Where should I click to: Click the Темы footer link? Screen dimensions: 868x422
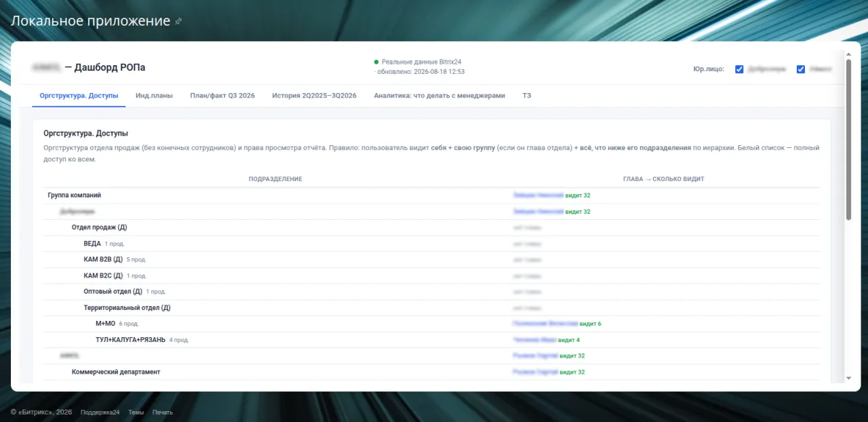pyautogui.click(x=136, y=412)
